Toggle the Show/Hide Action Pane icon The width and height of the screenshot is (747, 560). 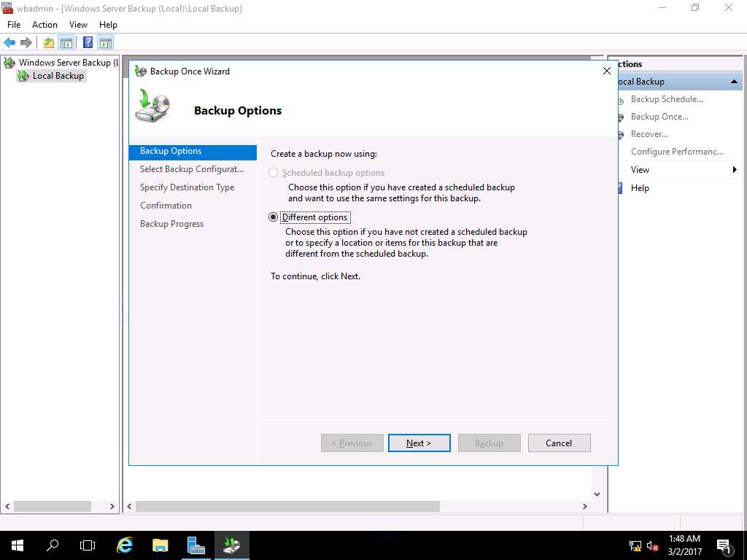pyautogui.click(x=106, y=43)
